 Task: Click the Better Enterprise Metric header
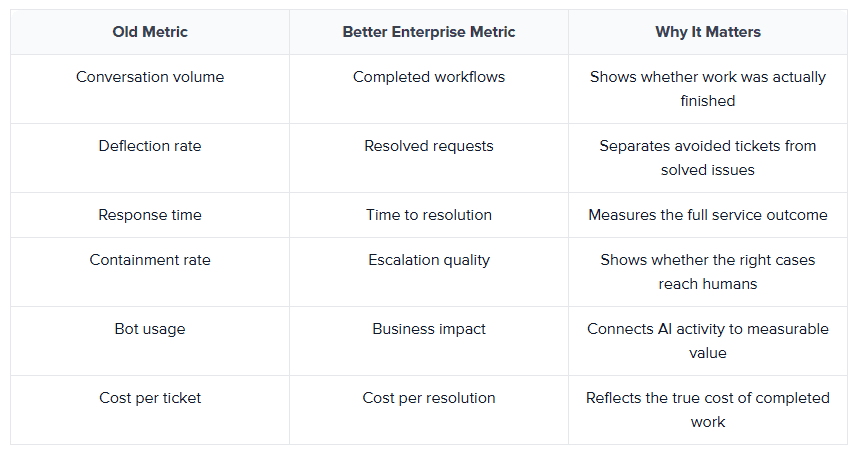[x=429, y=32]
